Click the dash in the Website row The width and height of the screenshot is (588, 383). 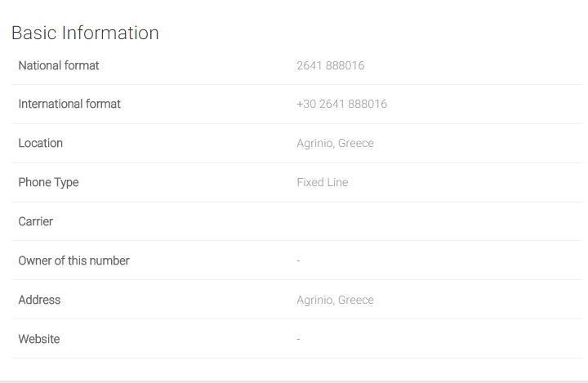[x=298, y=339]
